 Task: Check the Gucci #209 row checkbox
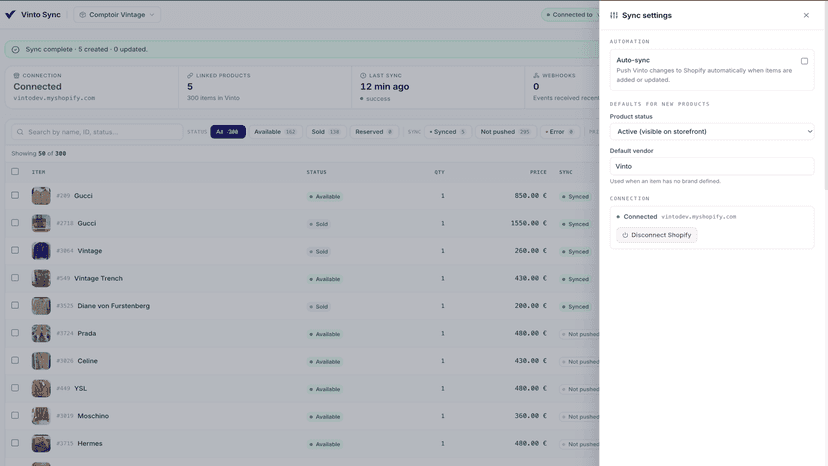pyautogui.click(x=15, y=195)
